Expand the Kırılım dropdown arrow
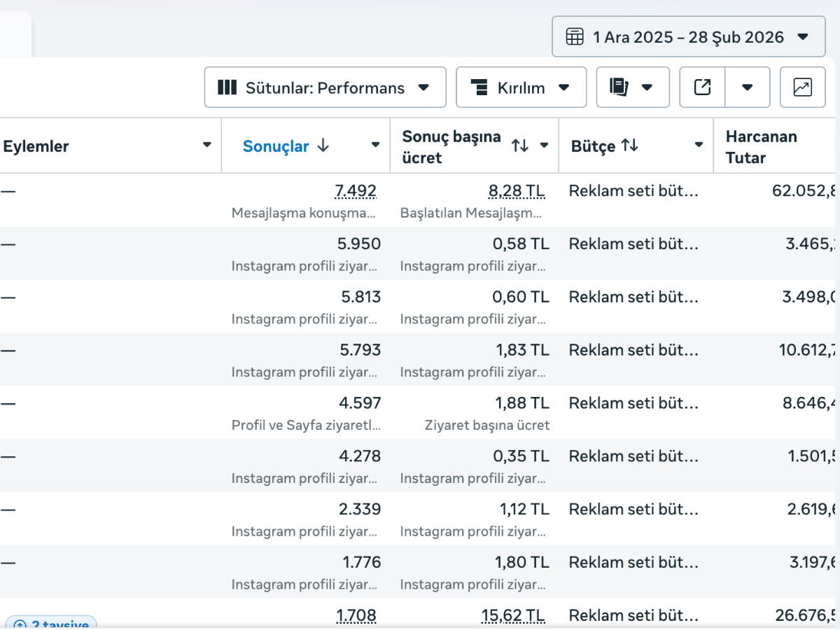 563,87
